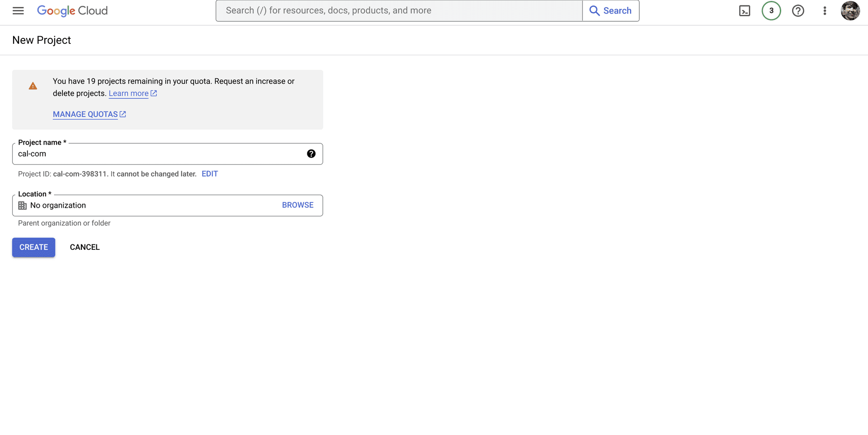
Task: Browse for a parent organization location
Action: click(x=297, y=205)
